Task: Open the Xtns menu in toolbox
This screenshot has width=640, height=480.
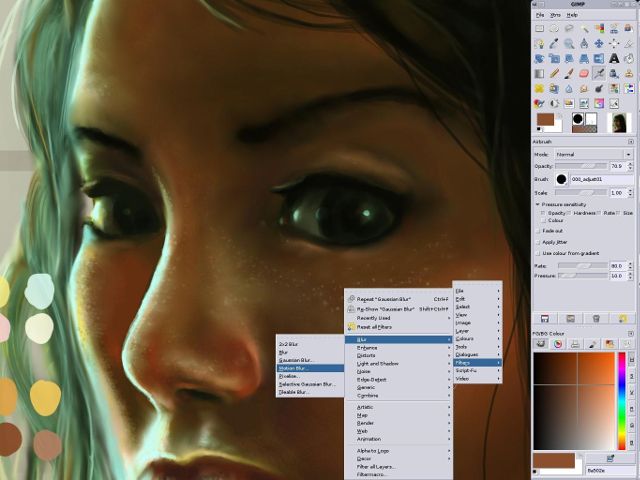Action: pos(555,15)
